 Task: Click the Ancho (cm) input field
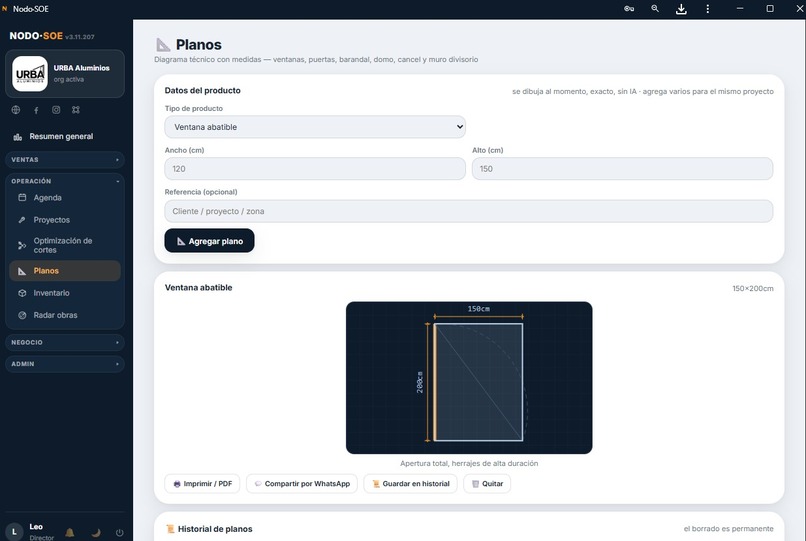pos(315,169)
